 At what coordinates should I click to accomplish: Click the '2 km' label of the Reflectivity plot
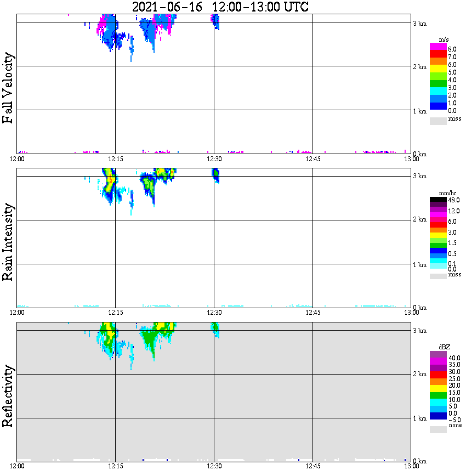pos(419,374)
